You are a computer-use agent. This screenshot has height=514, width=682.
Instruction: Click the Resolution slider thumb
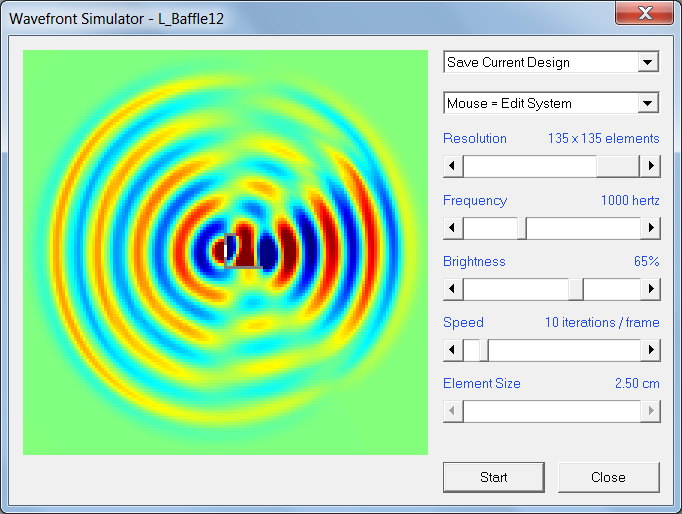pyautogui.click(x=617, y=166)
